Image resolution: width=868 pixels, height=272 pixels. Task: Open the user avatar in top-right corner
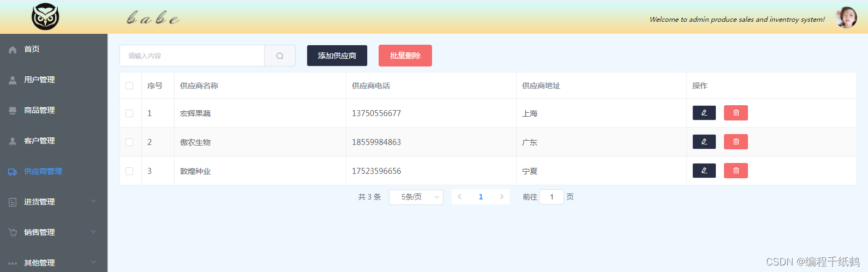point(846,17)
